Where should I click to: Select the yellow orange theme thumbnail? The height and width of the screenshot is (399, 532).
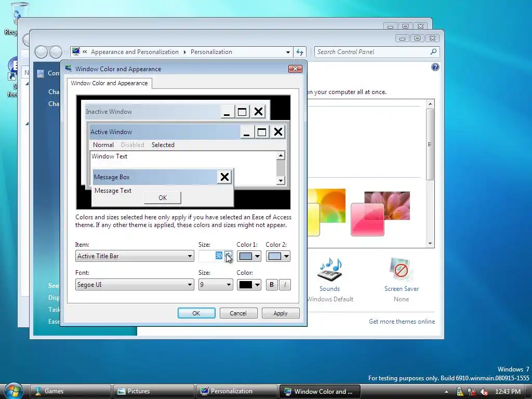click(326, 212)
